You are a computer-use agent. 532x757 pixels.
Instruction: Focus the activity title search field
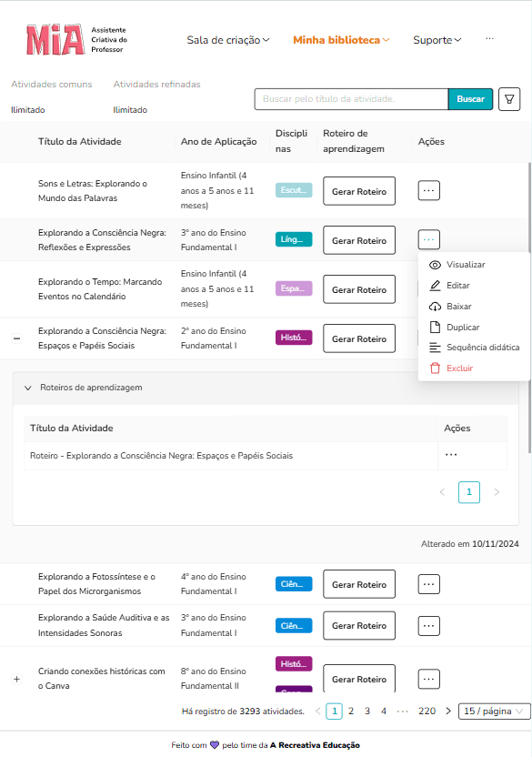pyautogui.click(x=351, y=99)
